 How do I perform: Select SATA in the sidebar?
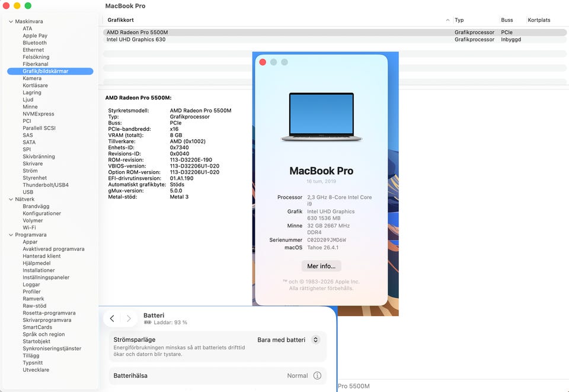(x=29, y=143)
